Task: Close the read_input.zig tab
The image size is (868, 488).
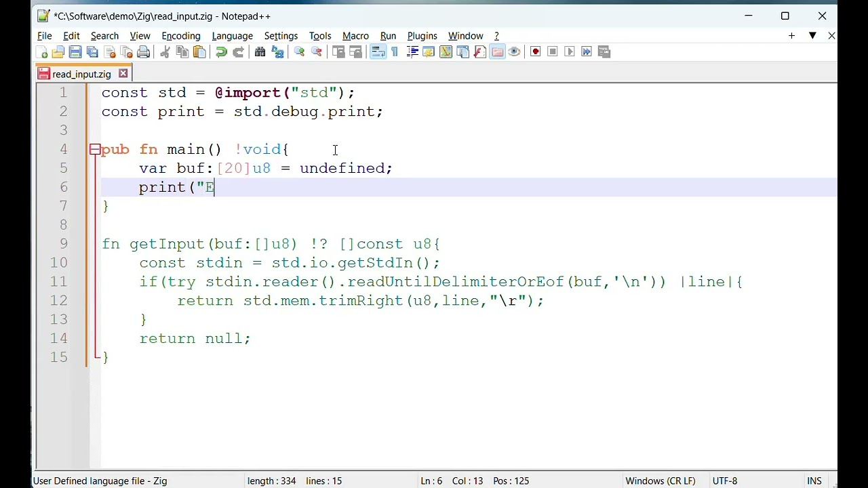Action: coord(123,73)
